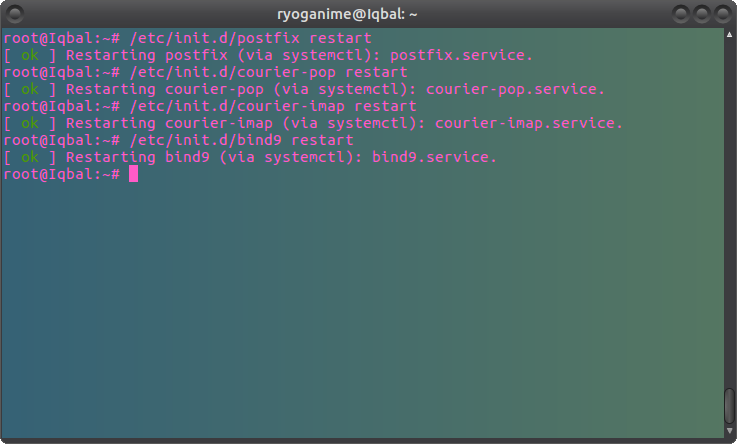Click green ok on the Restarting courier-imap line

[x=30, y=124]
